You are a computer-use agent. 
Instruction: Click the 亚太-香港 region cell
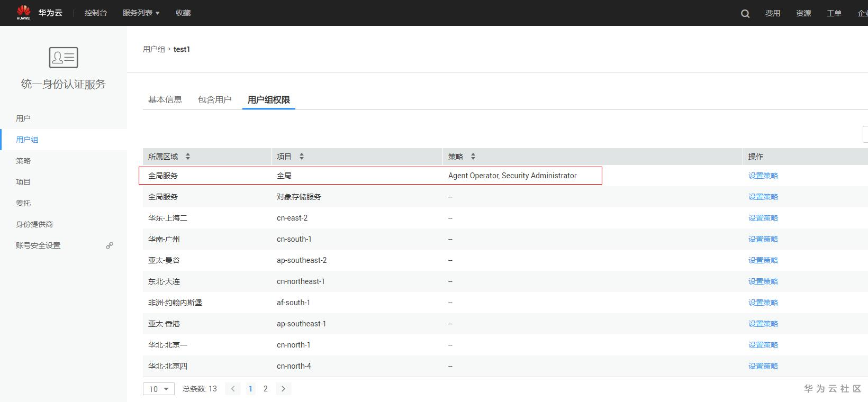point(164,324)
